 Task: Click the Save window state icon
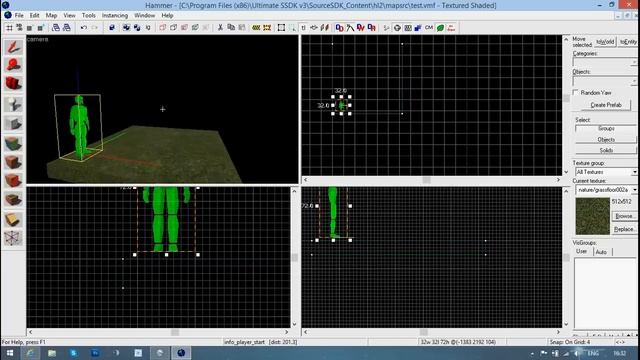(67, 28)
